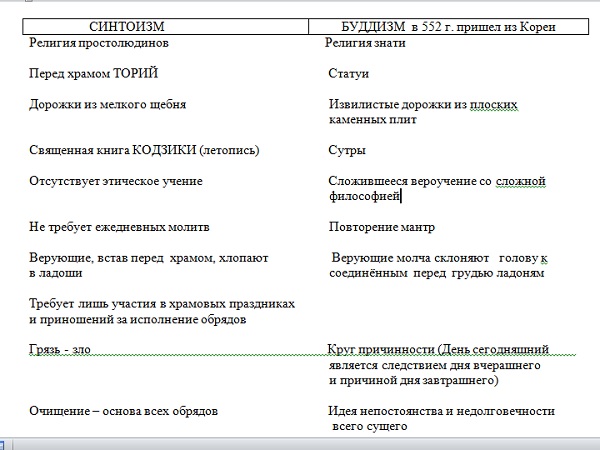This screenshot has width=600, height=450.
Task: Click 'Верующие молча склоняют голову к'
Action: pos(440,258)
